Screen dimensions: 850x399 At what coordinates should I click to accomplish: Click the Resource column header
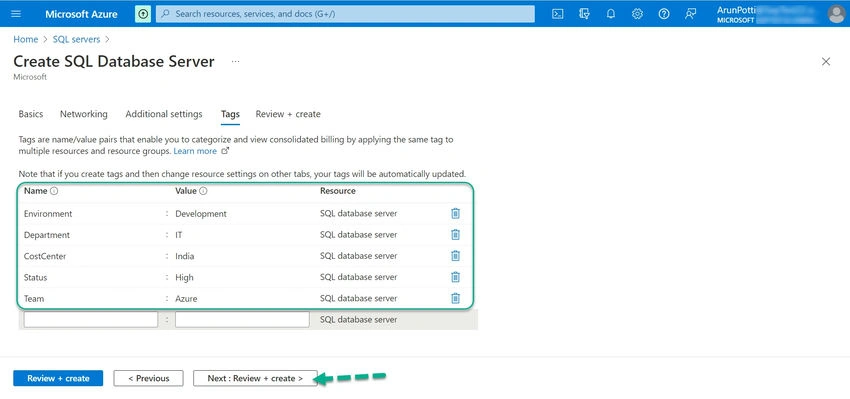[338, 191]
